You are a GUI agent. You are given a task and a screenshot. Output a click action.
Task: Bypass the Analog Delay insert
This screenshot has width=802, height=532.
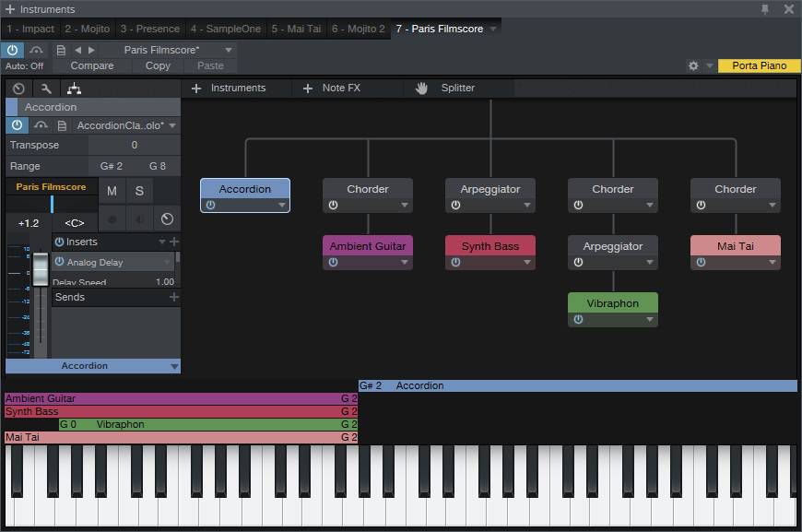(x=59, y=262)
